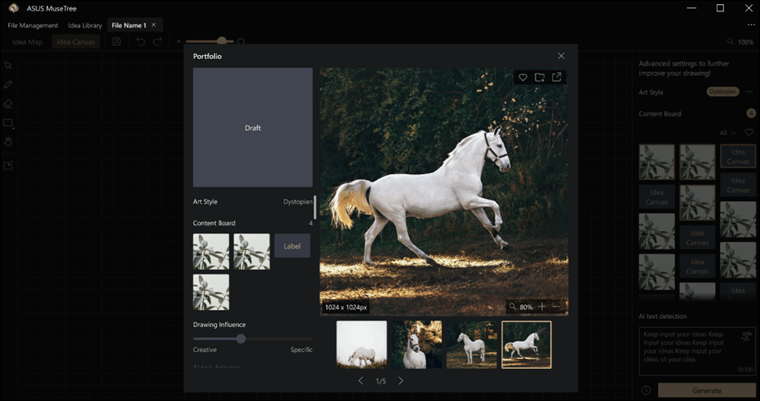Toggle favorites filter heart in Content Board panel
This screenshot has height=401, width=760.
(x=749, y=132)
